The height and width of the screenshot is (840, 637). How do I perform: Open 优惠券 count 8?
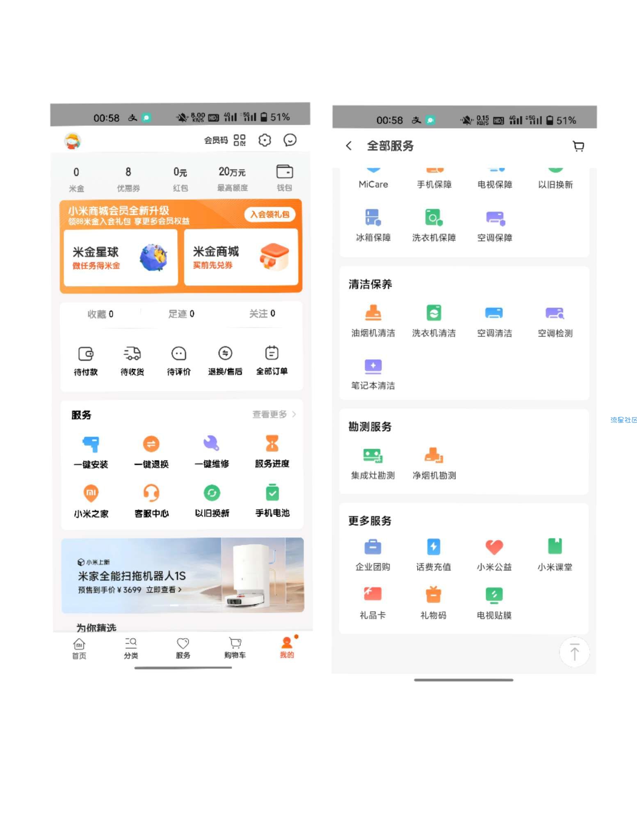tap(128, 179)
